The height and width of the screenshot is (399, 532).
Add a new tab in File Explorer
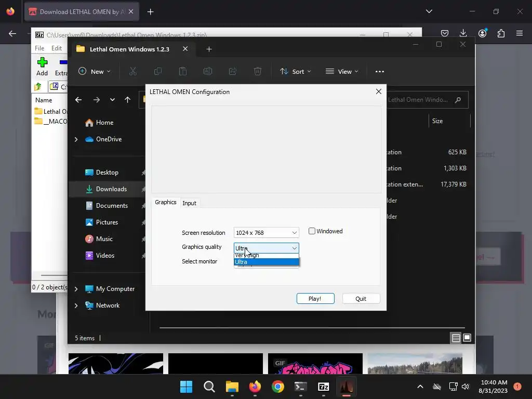(209, 49)
